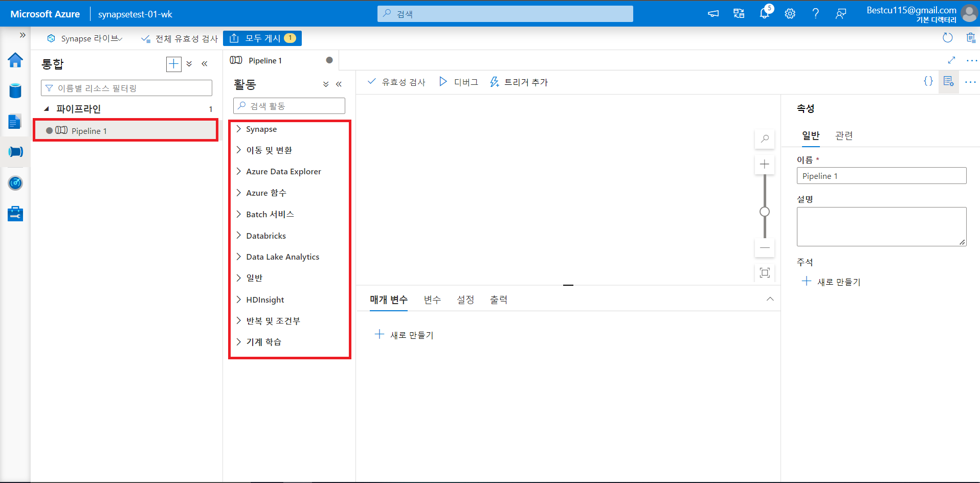The height and width of the screenshot is (483, 980).
Task: Open the Home hub icon
Action: click(15, 60)
